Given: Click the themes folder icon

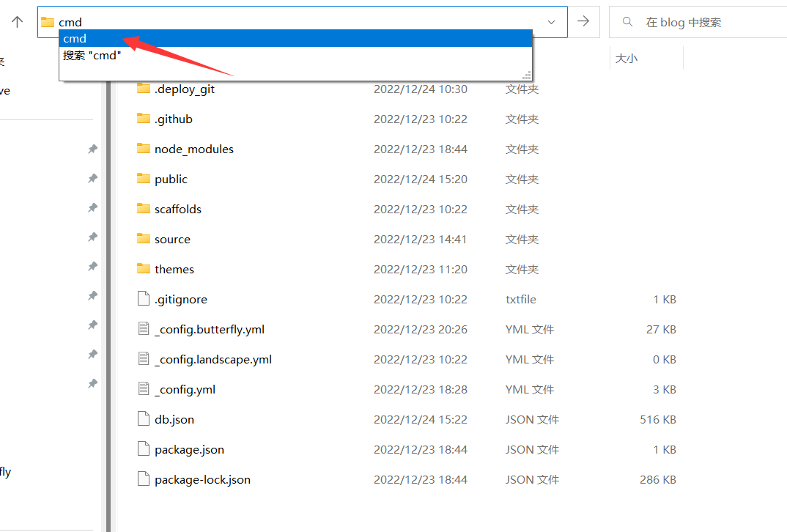Looking at the screenshot, I should pos(144,269).
